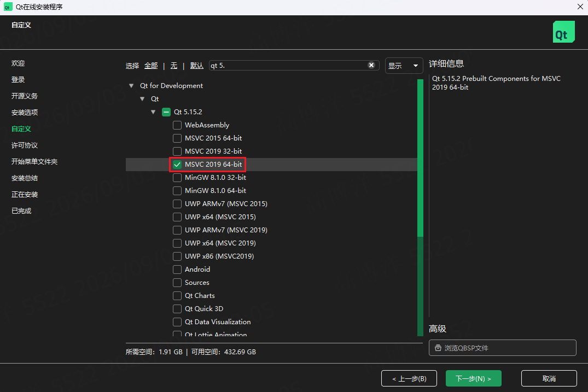
Task: Click the 详细信息 heading
Action: click(x=446, y=64)
